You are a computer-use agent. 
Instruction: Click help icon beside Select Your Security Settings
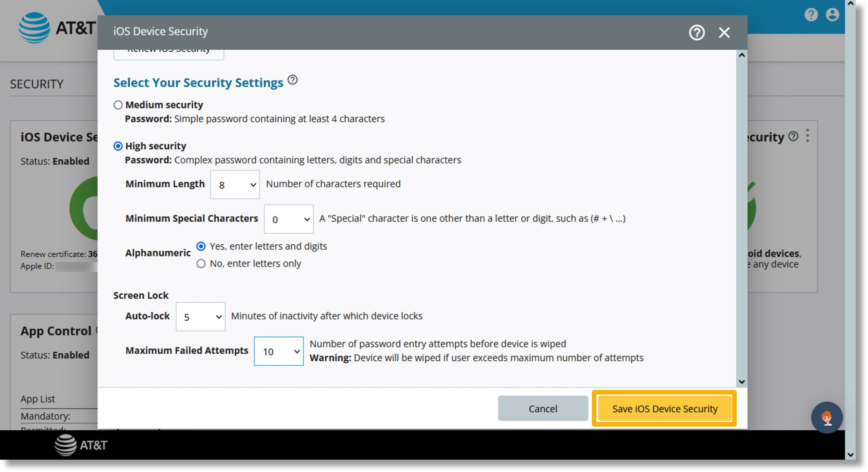coord(292,80)
